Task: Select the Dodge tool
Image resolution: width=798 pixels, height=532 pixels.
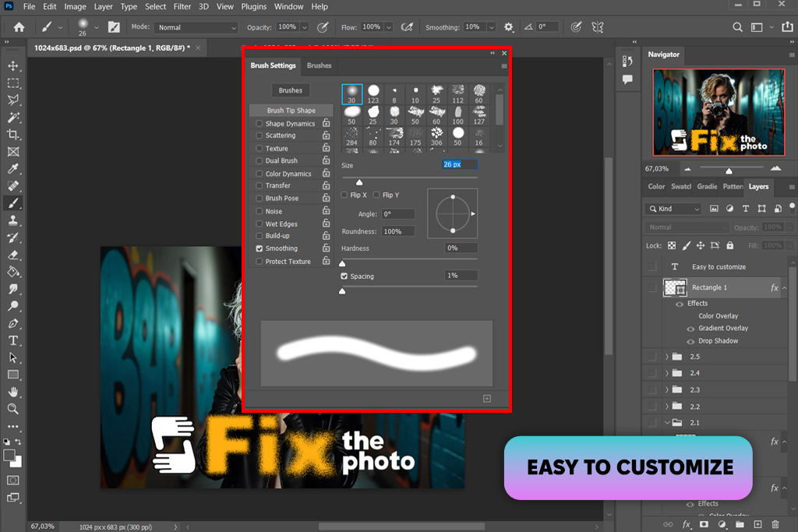Action: click(x=13, y=306)
